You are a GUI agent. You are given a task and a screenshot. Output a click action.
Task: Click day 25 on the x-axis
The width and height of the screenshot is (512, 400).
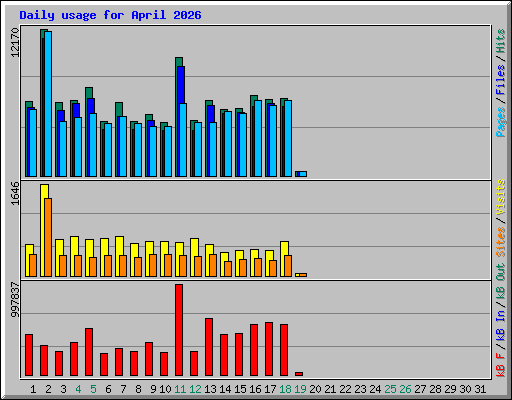coord(390,389)
